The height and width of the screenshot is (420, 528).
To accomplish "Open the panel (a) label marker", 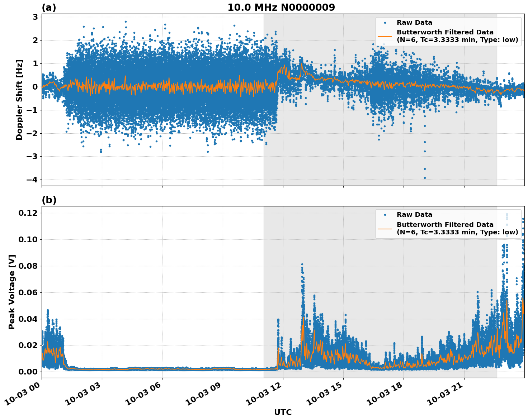I will pyautogui.click(x=49, y=6).
